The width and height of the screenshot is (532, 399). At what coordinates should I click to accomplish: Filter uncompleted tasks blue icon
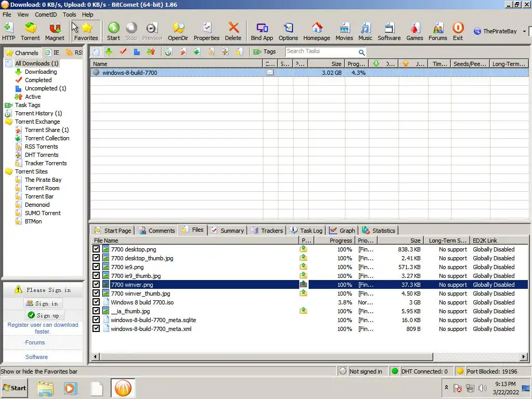click(x=137, y=51)
